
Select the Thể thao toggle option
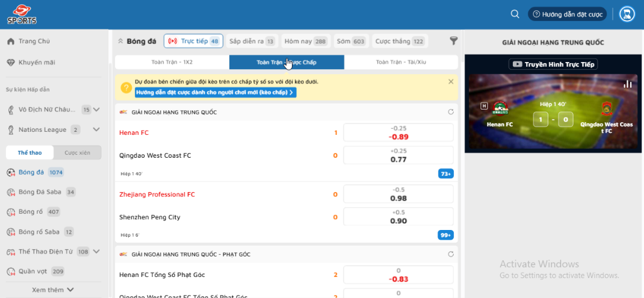click(x=29, y=153)
